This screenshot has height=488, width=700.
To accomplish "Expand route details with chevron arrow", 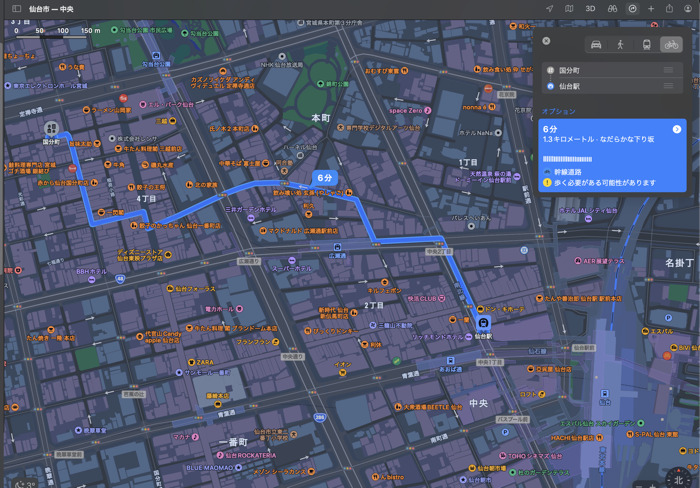I will point(677,129).
